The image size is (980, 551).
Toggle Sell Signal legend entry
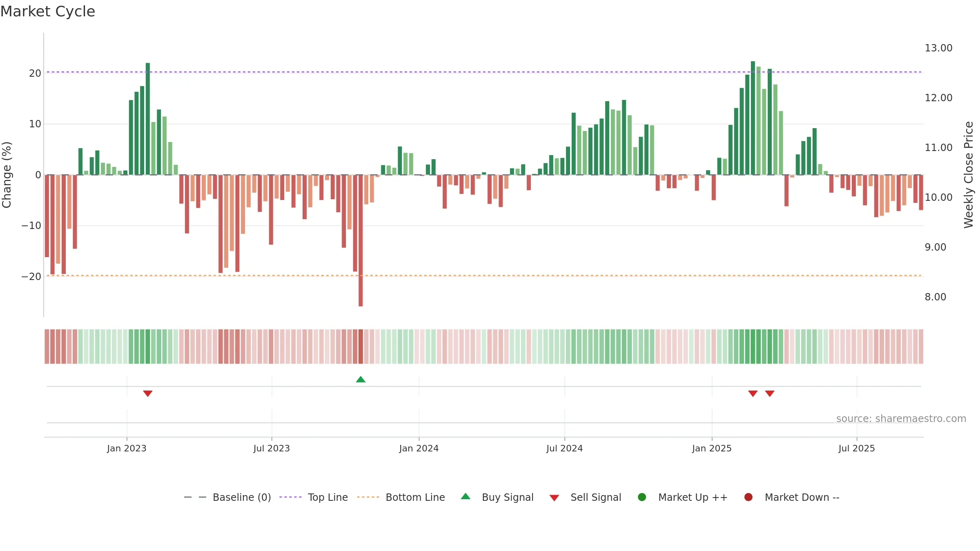coord(585,497)
